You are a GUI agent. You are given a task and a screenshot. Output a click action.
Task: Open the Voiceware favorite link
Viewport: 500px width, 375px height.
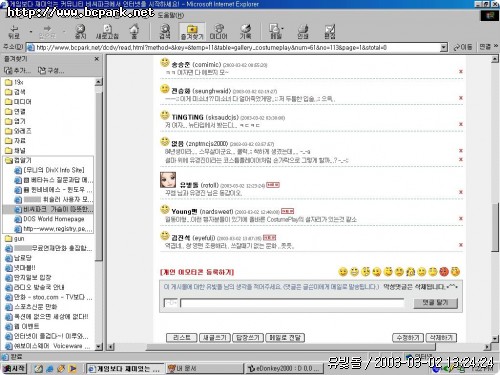coord(48,346)
